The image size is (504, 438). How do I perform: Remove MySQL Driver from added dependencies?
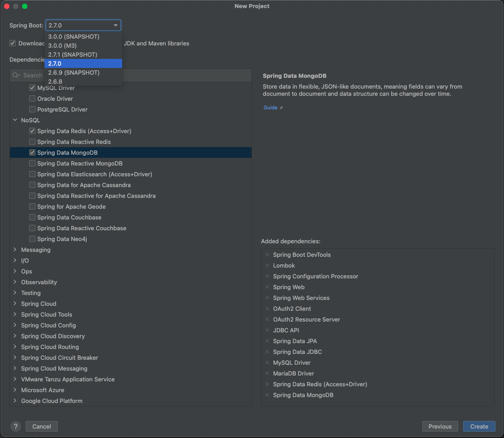[267, 362]
